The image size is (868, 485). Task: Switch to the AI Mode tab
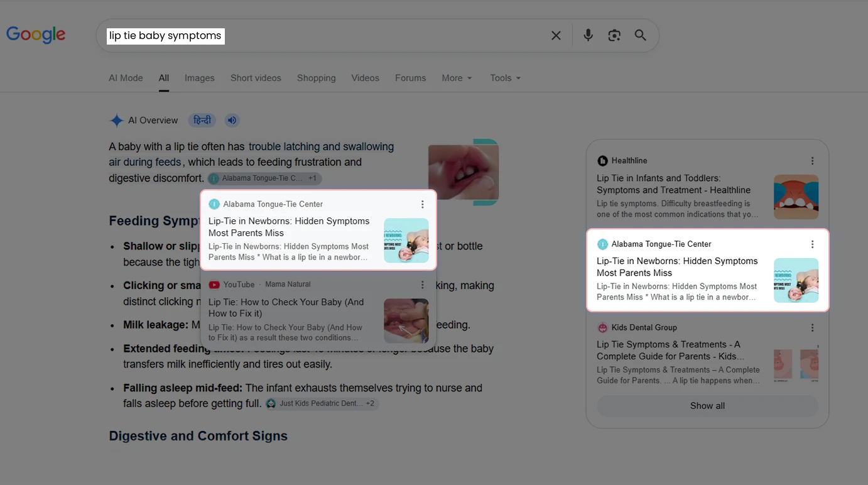pyautogui.click(x=126, y=78)
